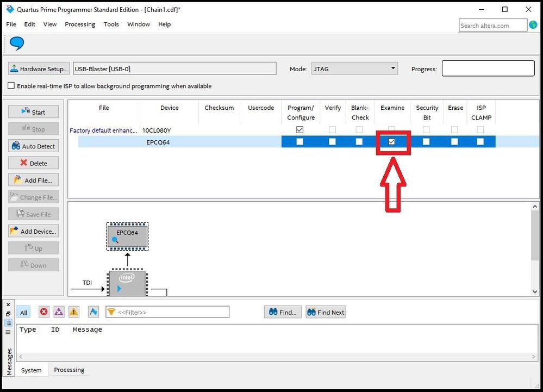Select the EPCQ64 chip in chain diagram
This screenshot has width=543, height=392.
(x=127, y=236)
